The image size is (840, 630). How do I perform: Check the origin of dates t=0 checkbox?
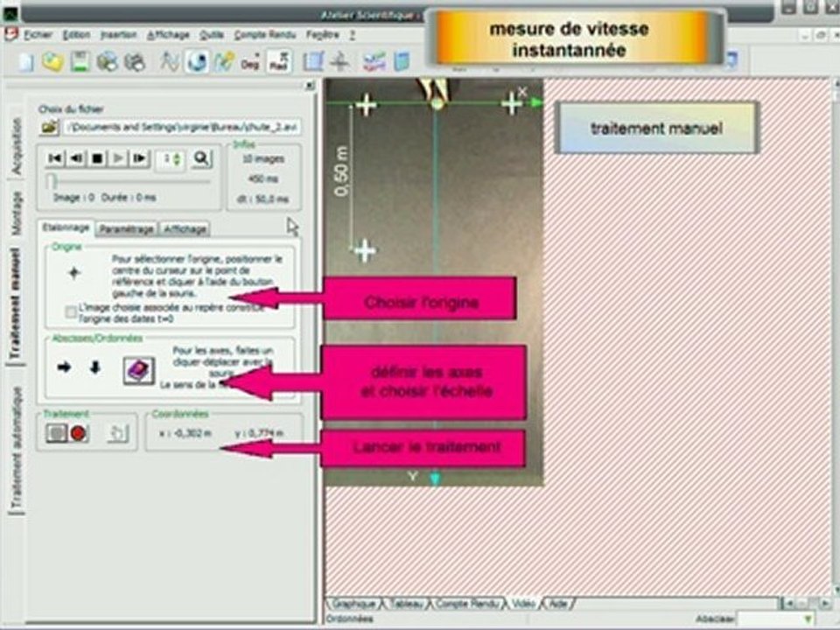(x=71, y=312)
